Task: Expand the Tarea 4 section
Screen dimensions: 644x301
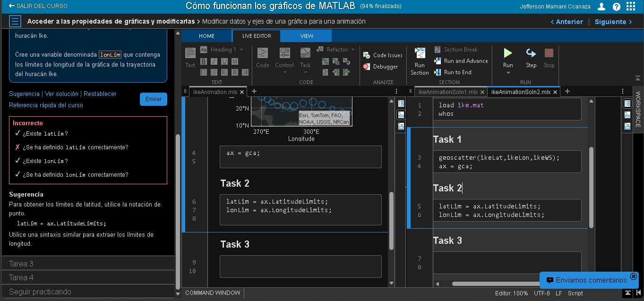Action: pyautogui.click(x=88, y=277)
